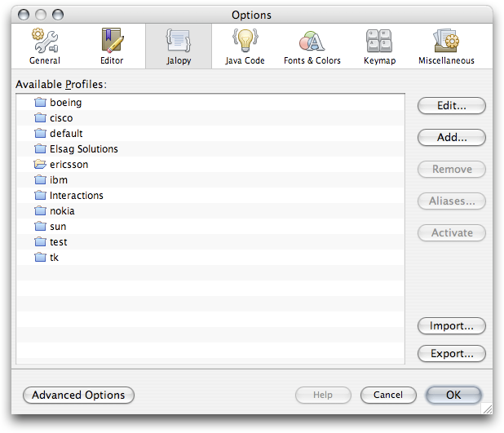
Task: Select the "ericsson" profile name
Action: tap(69, 165)
